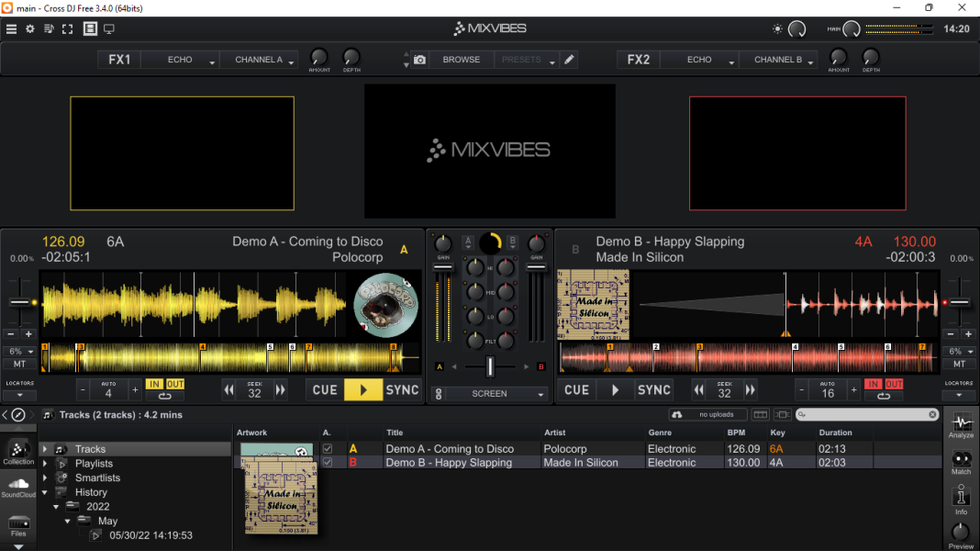Click the crossfader slider handle
Viewport: 980px width, 551px height.
[490, 366]
